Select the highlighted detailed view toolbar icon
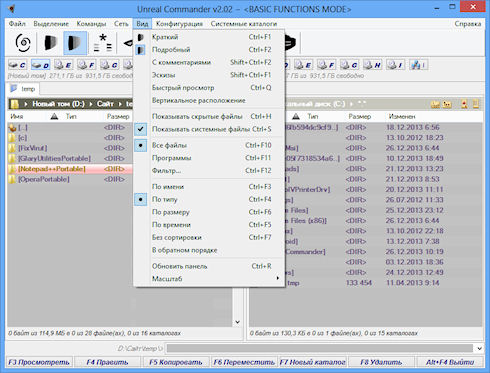The width and height of the screenshot is (490, 373). (x=75, y=43)
